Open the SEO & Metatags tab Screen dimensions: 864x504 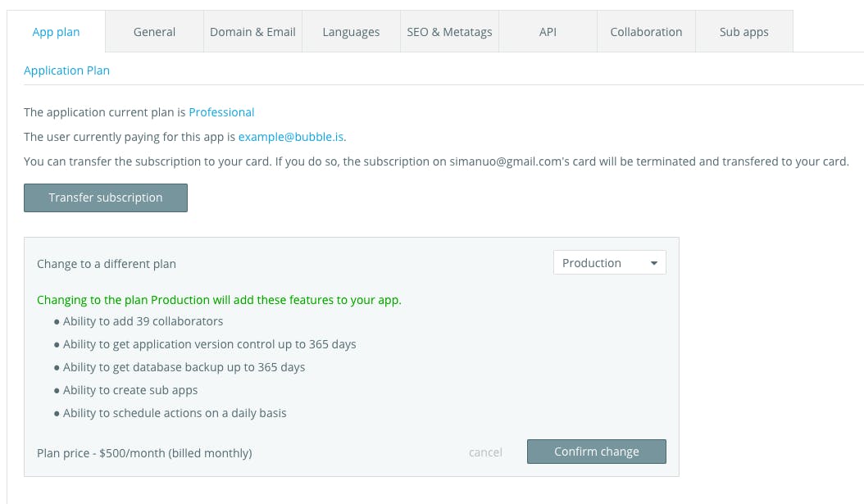449,31
